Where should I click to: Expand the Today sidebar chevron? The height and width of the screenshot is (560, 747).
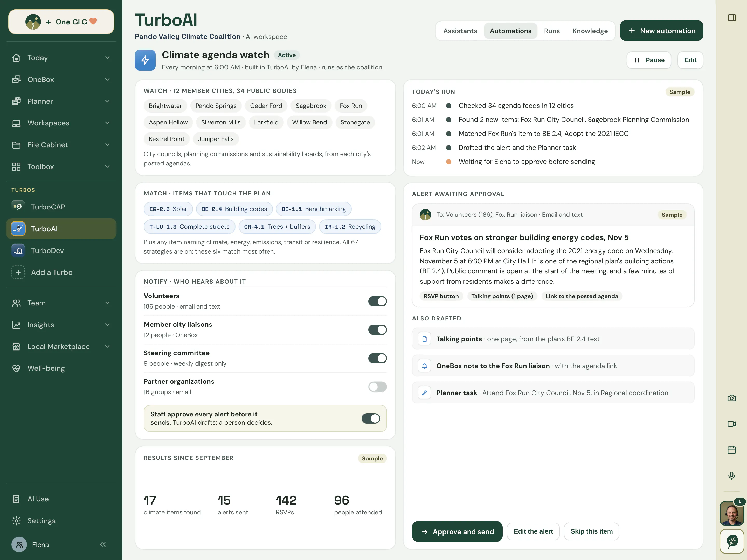107,58
